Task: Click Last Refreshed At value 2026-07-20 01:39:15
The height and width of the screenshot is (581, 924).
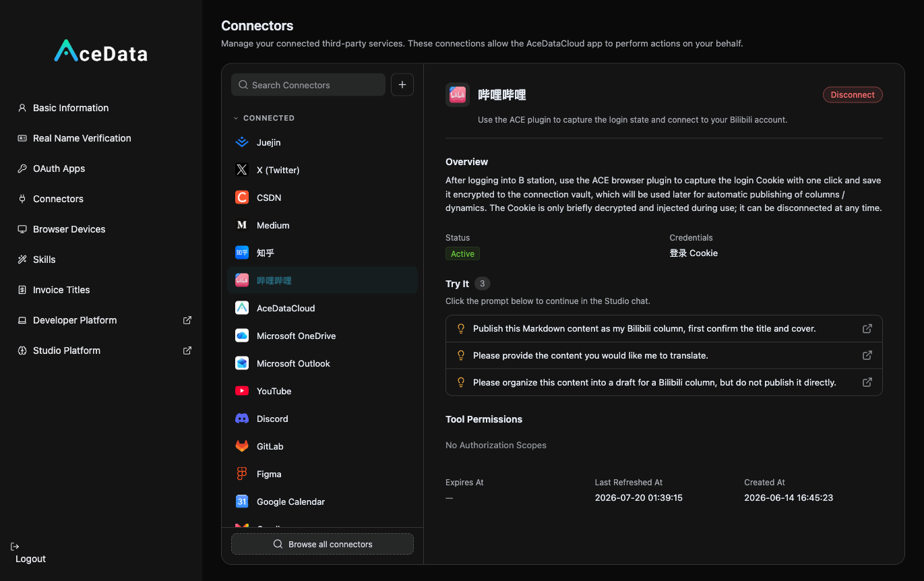Action: pyautogui.click(x=638, y=498)
